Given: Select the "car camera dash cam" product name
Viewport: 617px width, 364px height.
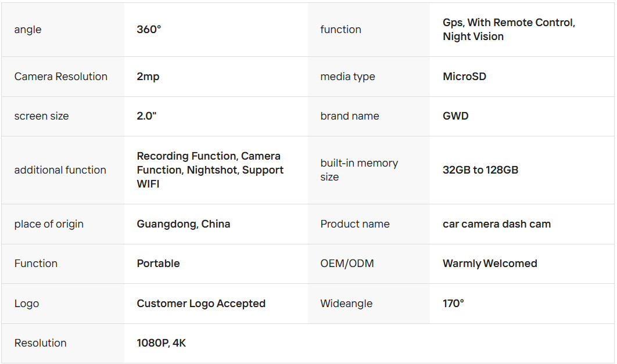Looking at the screenshot, I should click(x=497, y=224).
